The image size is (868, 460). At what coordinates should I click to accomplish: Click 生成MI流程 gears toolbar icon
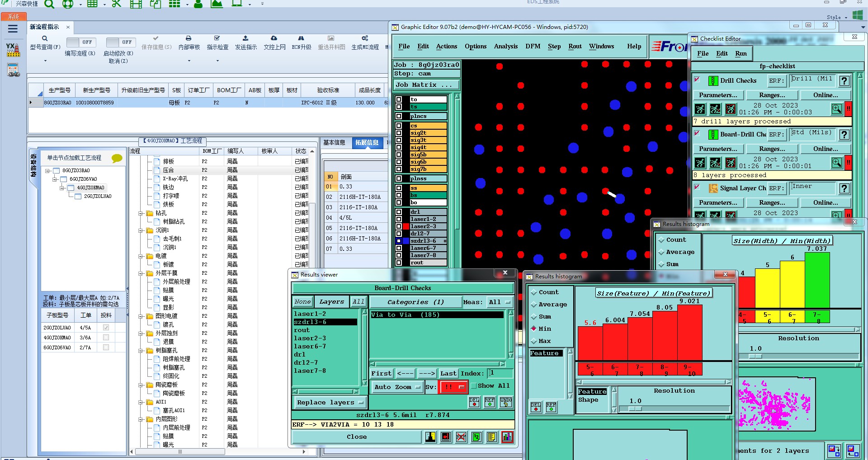click(x=365, y=38)
